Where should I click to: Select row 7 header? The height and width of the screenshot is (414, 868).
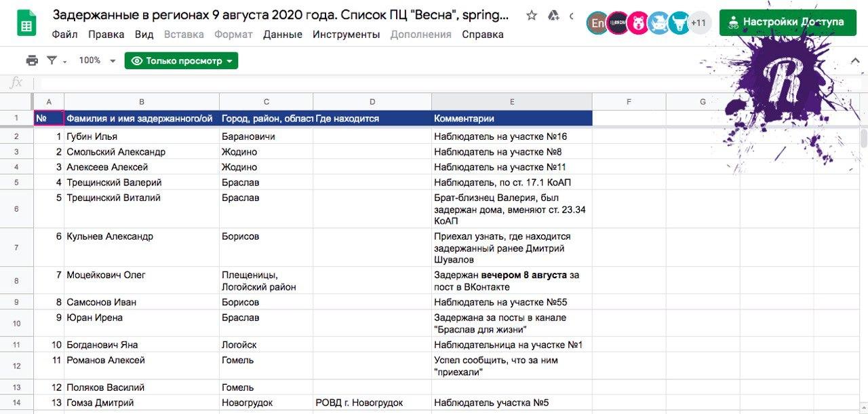coord(17,248)
